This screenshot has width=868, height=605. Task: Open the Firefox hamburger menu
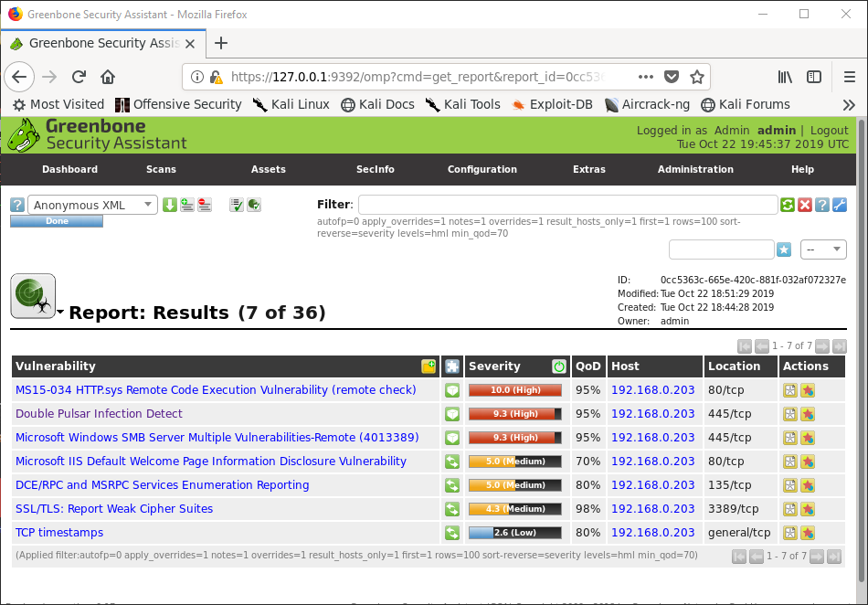point(850,77)
